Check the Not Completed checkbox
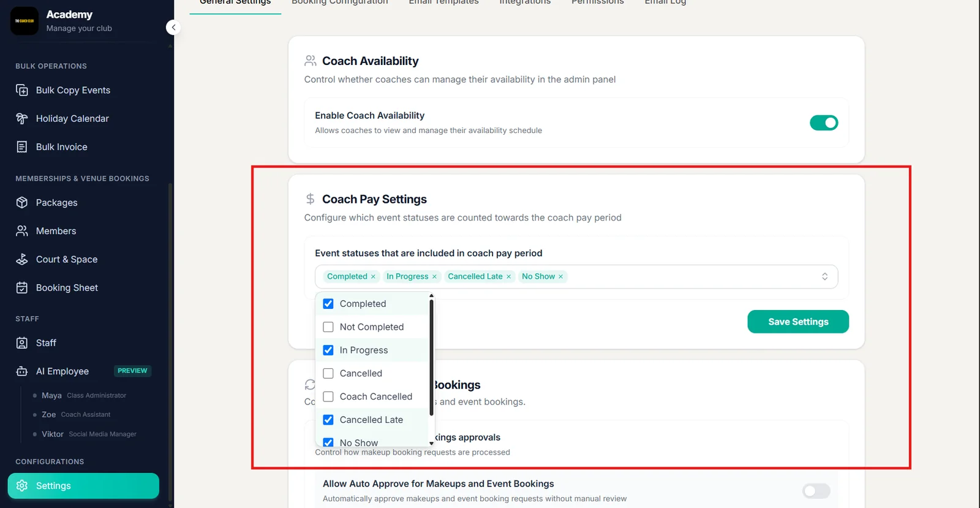This screenshot has width=980, height=508. coord(328,327)
